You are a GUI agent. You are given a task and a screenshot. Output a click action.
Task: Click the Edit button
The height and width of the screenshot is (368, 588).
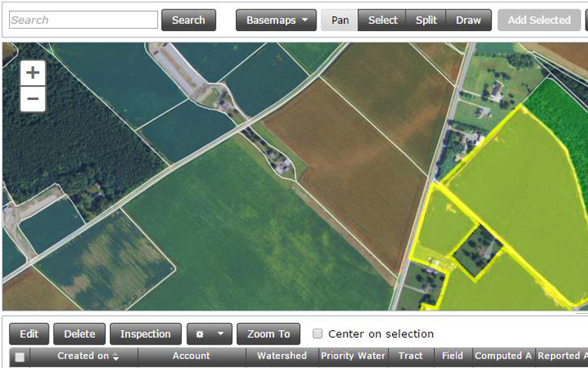coord(29,334)
